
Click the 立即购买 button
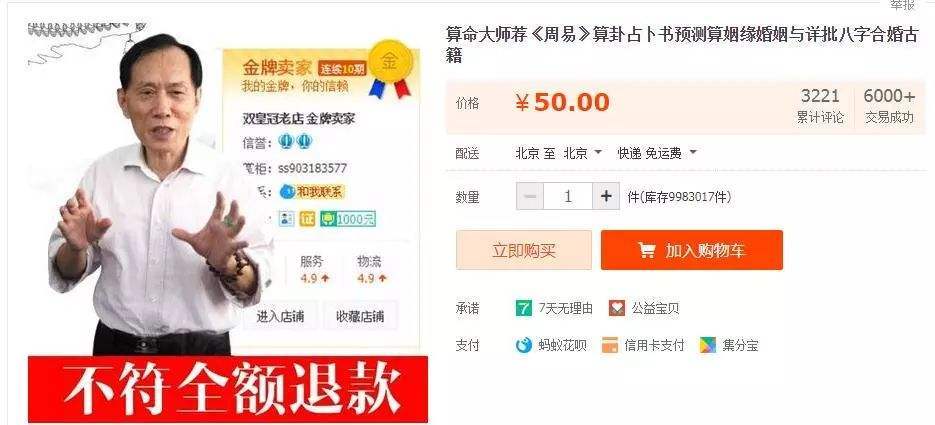click(x=524, y=250)
